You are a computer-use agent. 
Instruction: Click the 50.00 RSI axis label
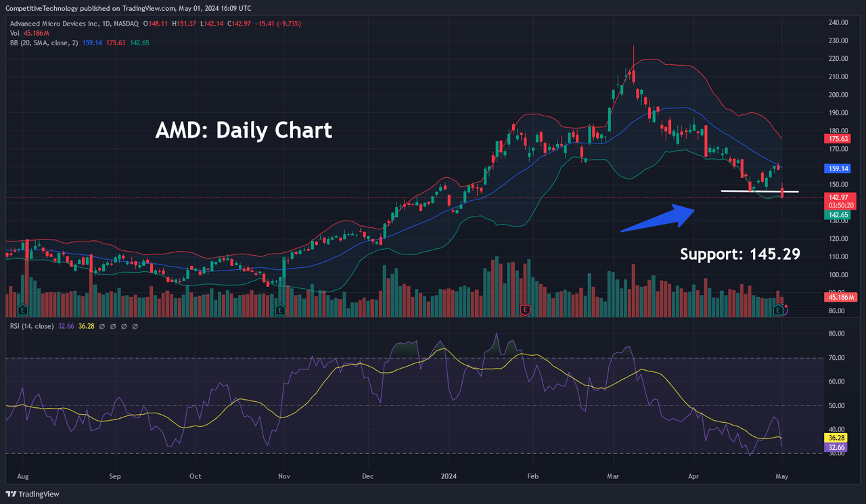[x=838, y=406]
